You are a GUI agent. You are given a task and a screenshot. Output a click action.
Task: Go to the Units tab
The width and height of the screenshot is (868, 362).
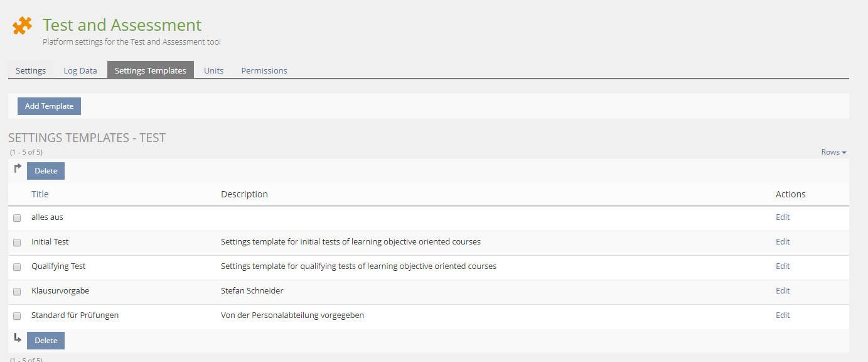point(213,70)
